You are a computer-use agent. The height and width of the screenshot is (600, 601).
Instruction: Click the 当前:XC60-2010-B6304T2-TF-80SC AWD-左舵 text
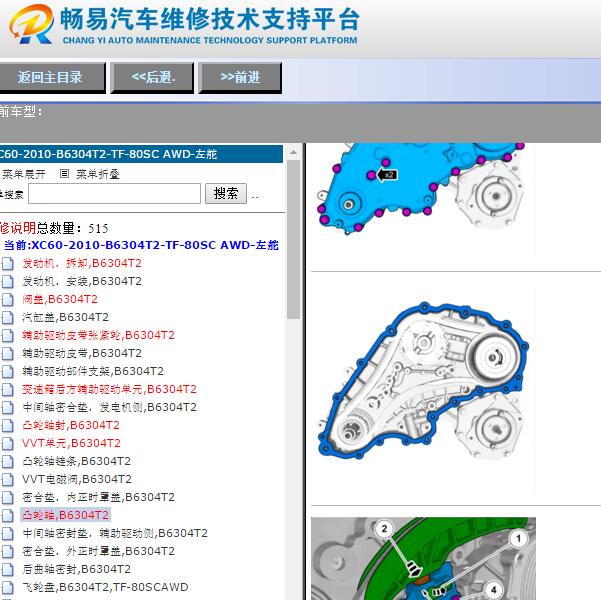pos(141,245)
